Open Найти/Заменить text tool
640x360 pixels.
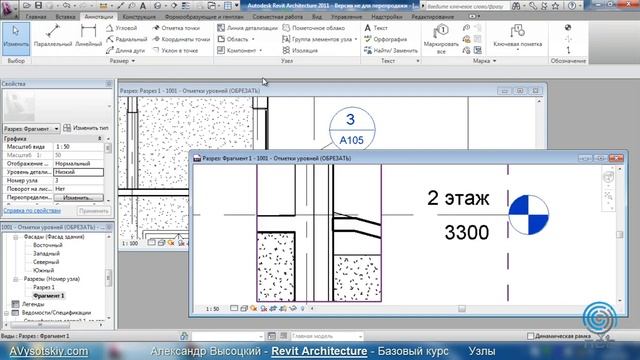391,51
